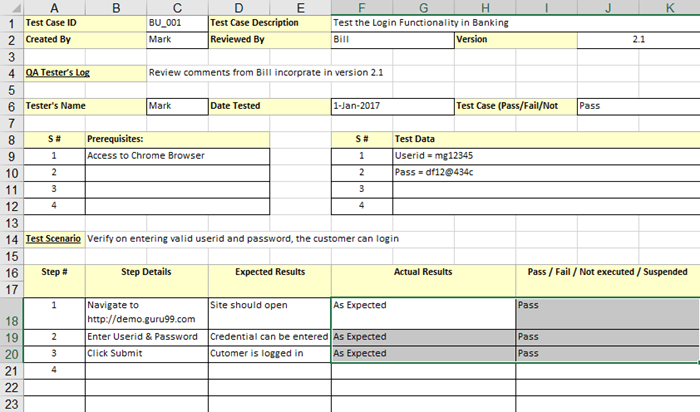700x412 pixels.
Task: Select the column K header
Action: pyautogui.click(x=670, y=6)
